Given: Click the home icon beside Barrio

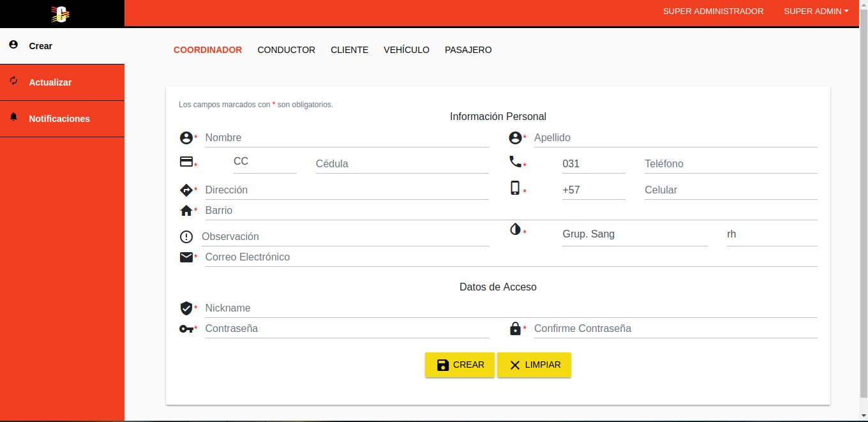Looking at the screenshot, I should pos(186,210).
